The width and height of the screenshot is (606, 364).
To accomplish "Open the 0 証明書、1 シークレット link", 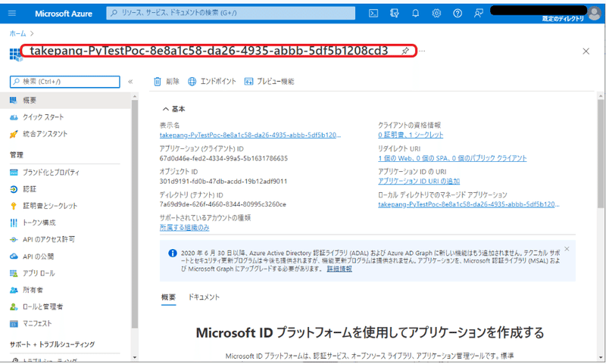I will coord(411,135).
